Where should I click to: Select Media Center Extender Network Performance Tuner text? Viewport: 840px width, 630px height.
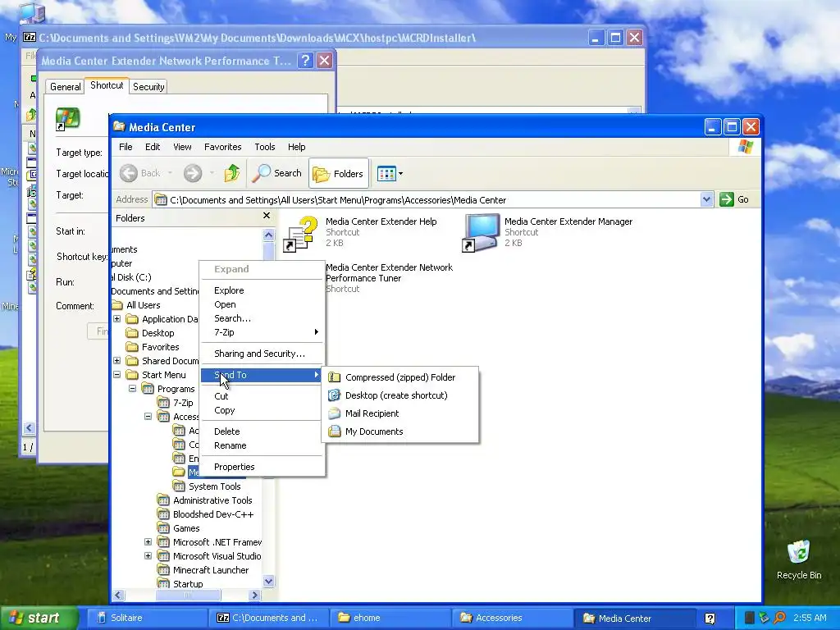point(389,272)
